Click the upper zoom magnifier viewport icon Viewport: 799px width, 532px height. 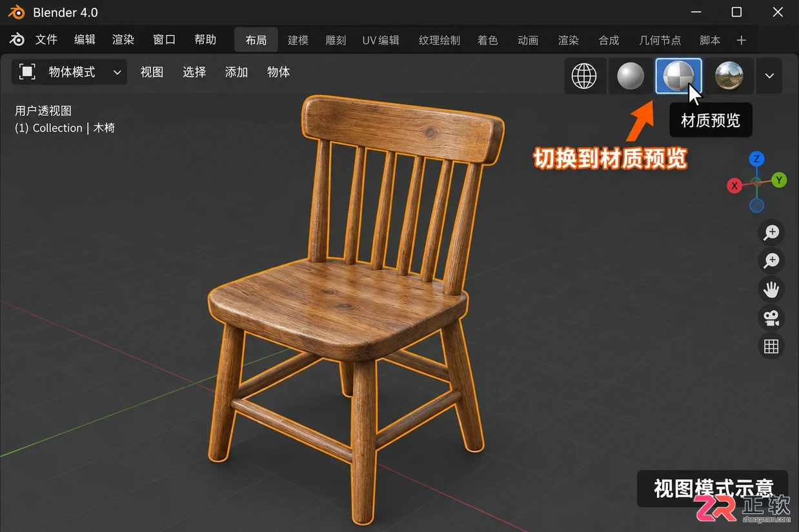pos(771,232)
